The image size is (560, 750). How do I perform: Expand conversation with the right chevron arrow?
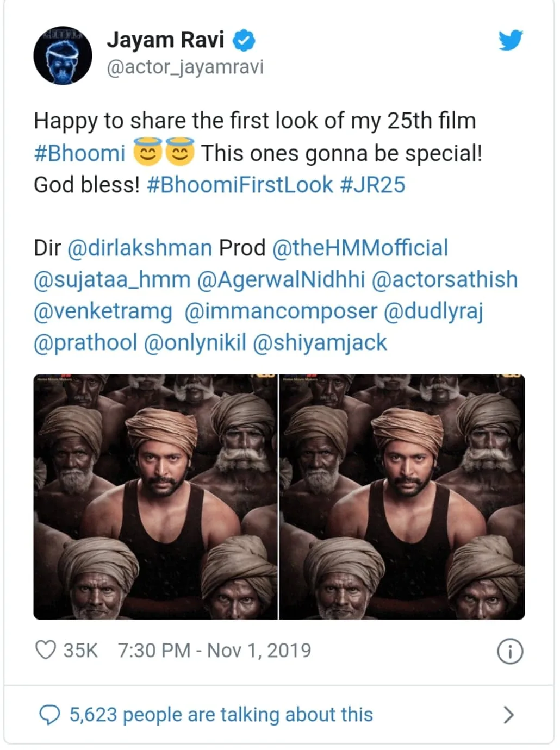point(508,715)
